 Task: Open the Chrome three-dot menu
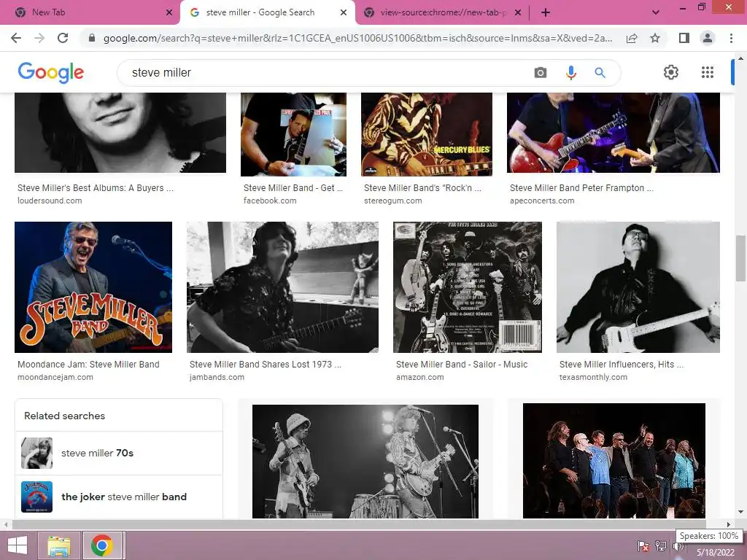tap(731, 38)
